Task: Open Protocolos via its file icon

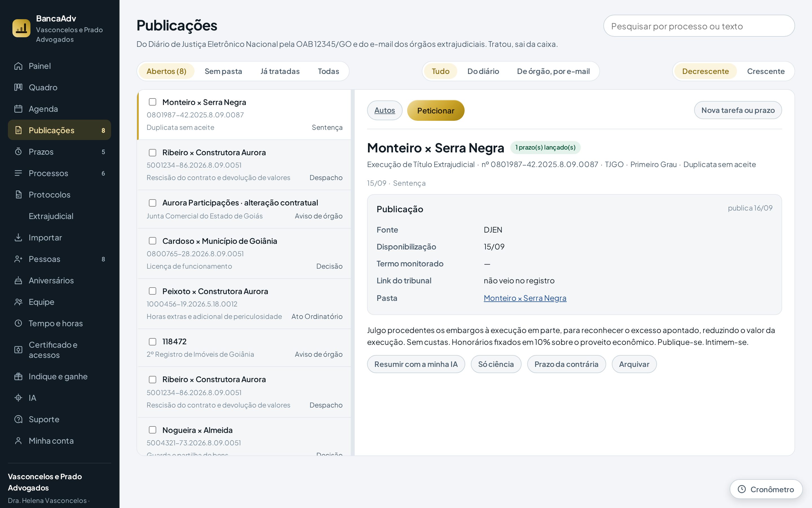Action: coord(18,194)
